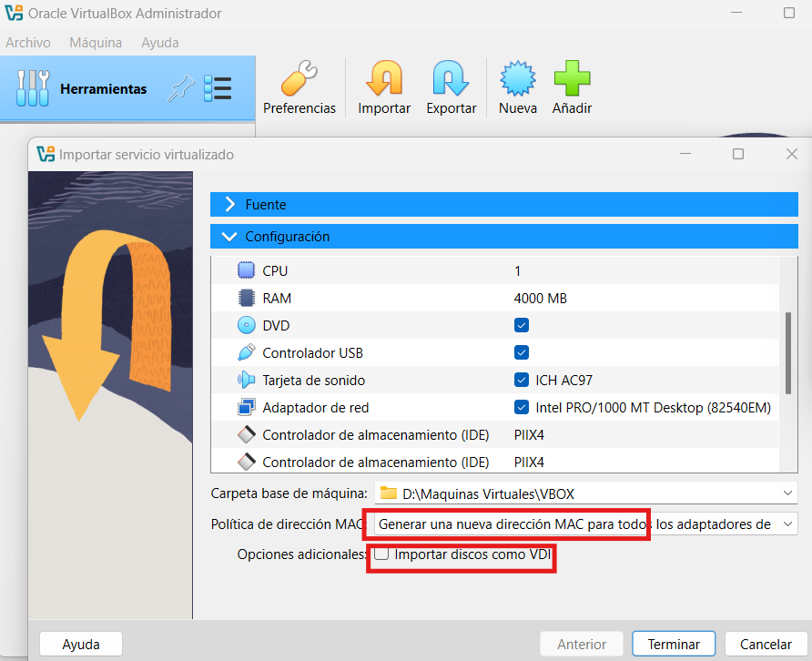The height and width of the screenshot is (661, 812).
Task: Maximize the Importar servicio virtualizado dialog
Action: pos(738,154)
